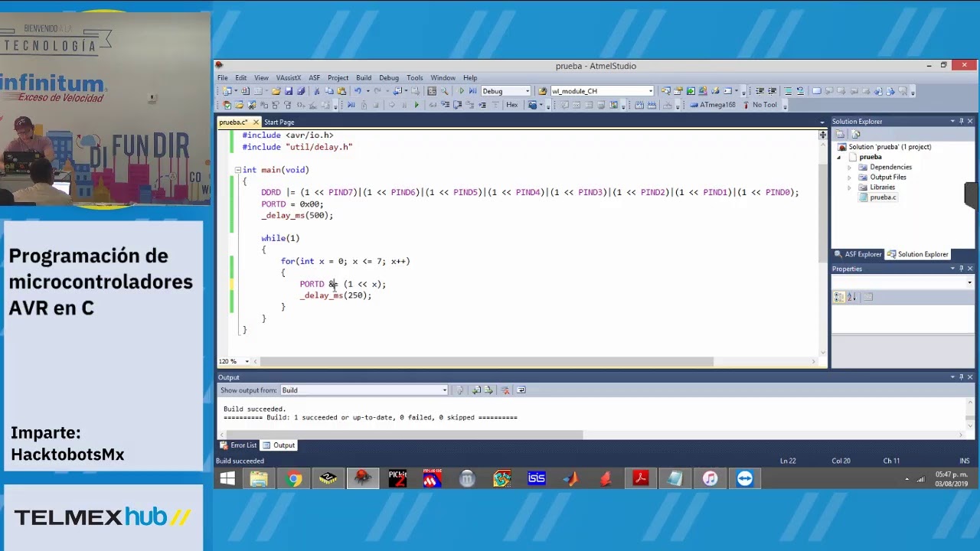Screen dimensions: 980x551
Task: Click the Save All toolbar icon
Action: pyautogui.click(x=301, y=91)
